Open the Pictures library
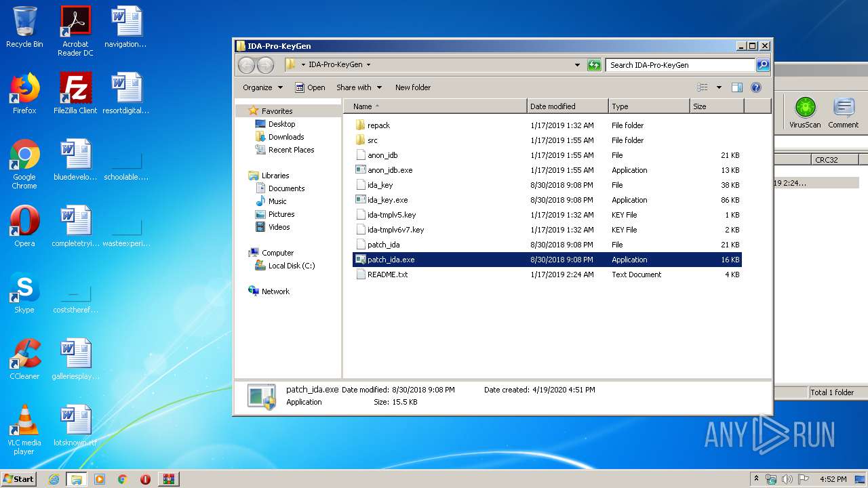Screen dimensions: 868x488 click(x=281, y=214)
